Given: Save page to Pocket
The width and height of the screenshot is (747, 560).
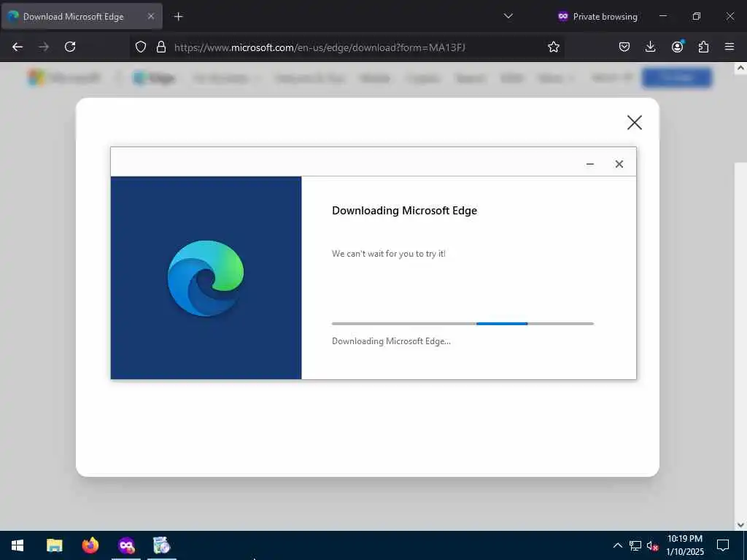Looking at the screenshot, I should [x=624, y=47].
